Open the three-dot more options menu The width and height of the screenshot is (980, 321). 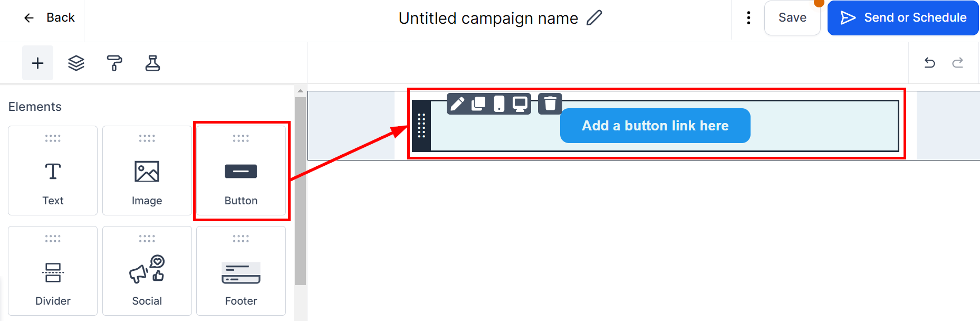[748, 18]
